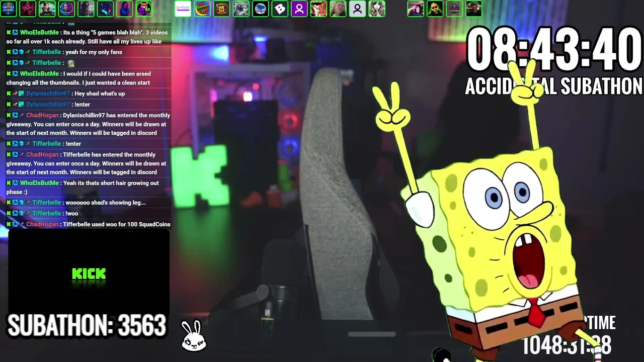Click the white B logo avatar

click(x=280, y=9)
